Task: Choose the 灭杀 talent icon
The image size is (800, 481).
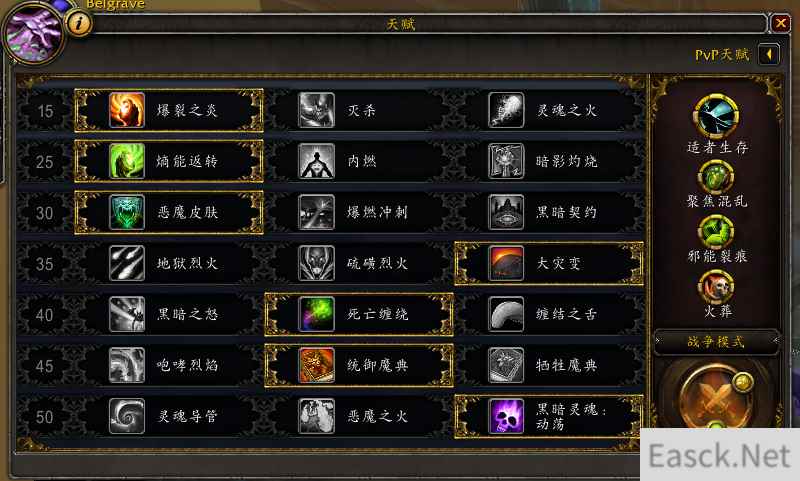Action: [316, 110]
